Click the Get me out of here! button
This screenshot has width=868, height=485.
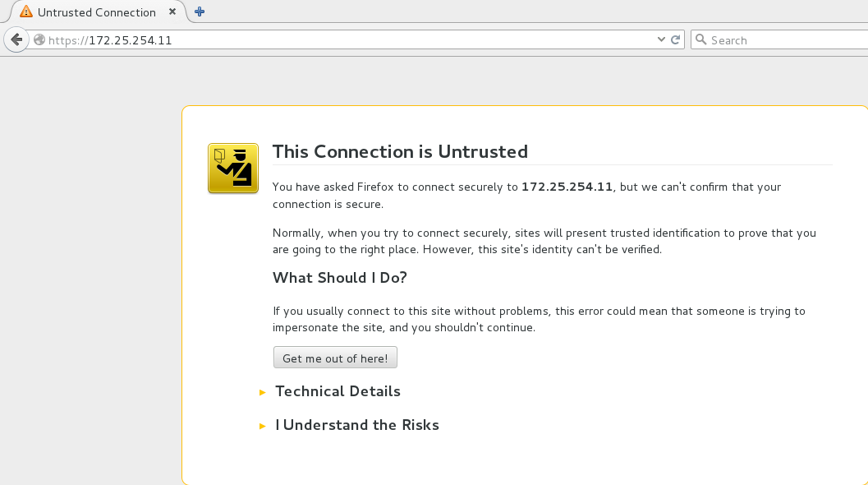[335, 358]
